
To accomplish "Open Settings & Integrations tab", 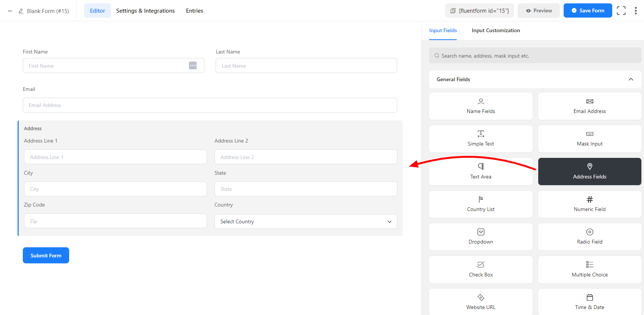I will click(x=145, y=11).
